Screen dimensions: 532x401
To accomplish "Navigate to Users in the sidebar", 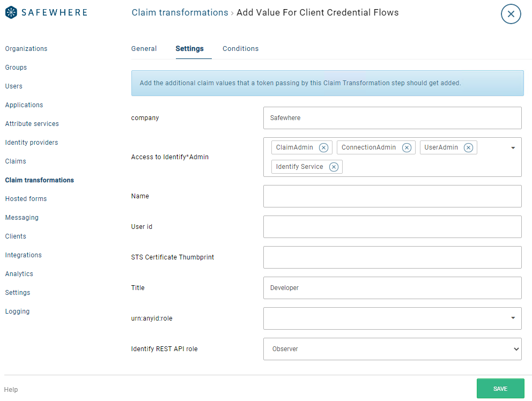I will click(13, 86).
